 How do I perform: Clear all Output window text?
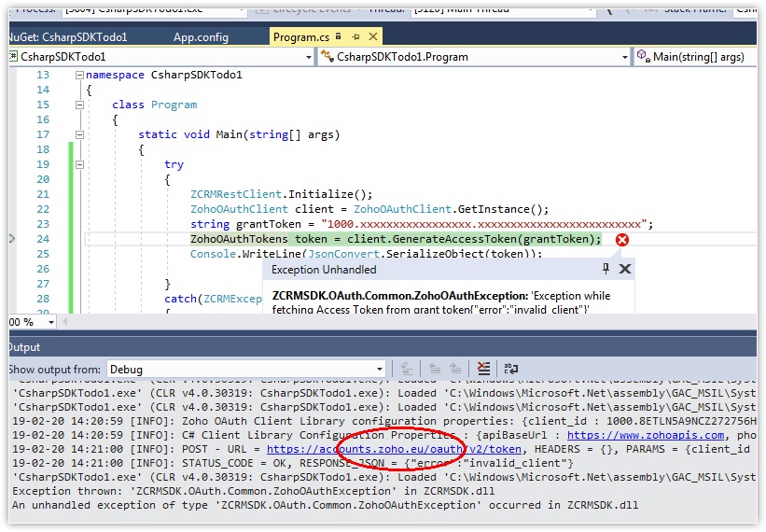point(483,369)
